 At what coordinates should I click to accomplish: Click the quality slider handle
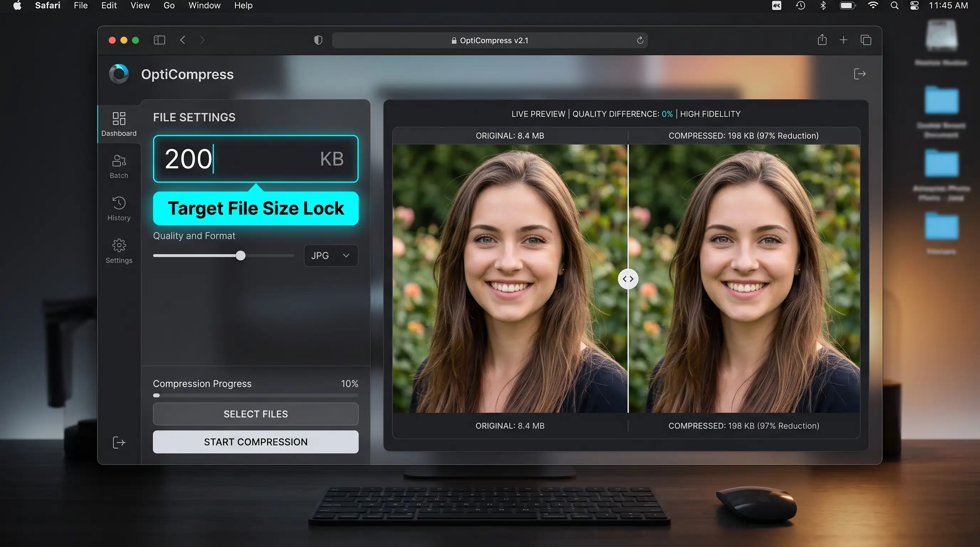pos(240,256)
